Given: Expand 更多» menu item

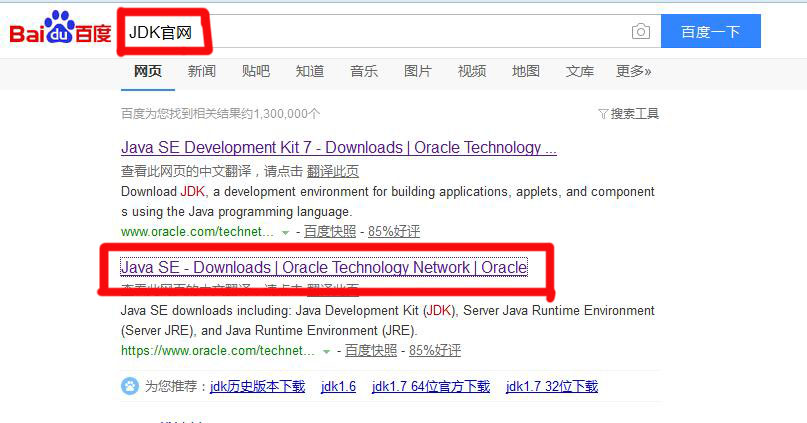Looking at the screenshot, I should pyautogui.click(x=634, y=71).
